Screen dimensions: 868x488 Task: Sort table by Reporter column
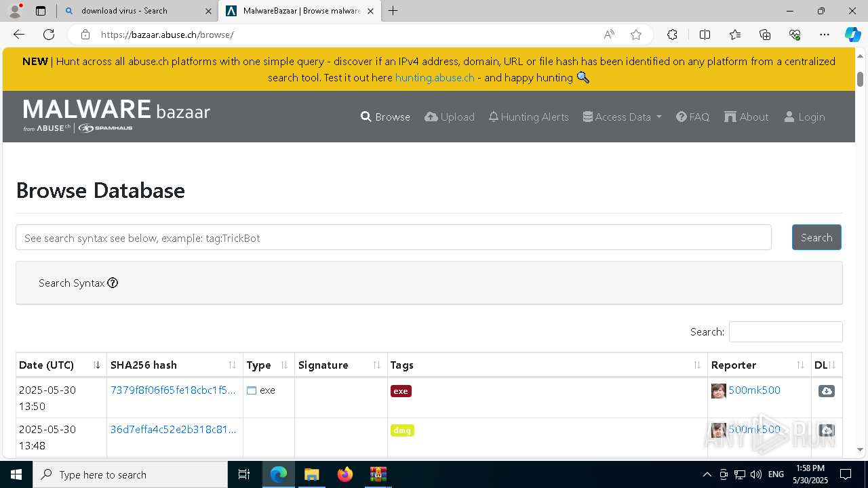[759, 365]
